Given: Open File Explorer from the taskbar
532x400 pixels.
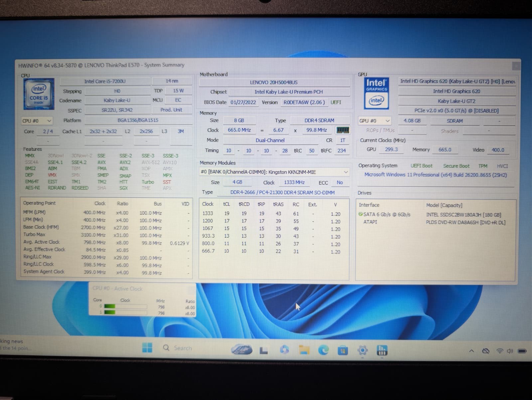Looking at the screenshot, I should pyautogui.click(x=304, y=350).
